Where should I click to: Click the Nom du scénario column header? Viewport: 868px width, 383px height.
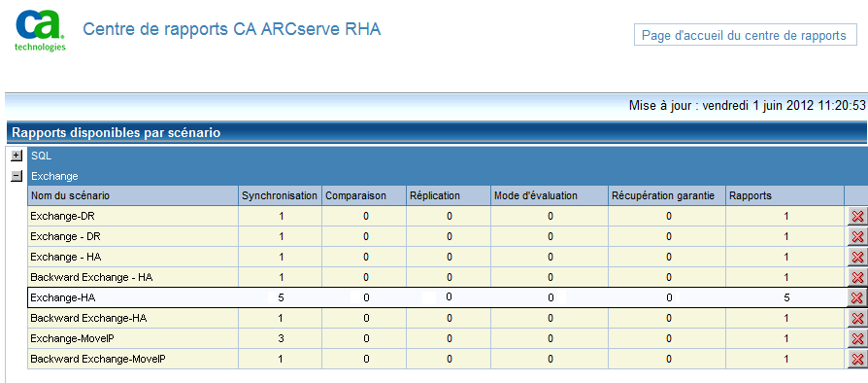[x=133, y=195]
